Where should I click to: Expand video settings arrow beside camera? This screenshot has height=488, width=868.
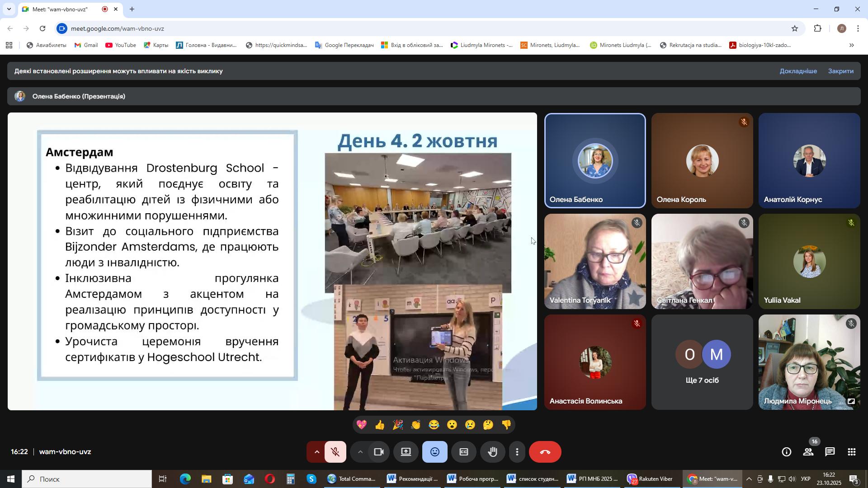point(360,452)
